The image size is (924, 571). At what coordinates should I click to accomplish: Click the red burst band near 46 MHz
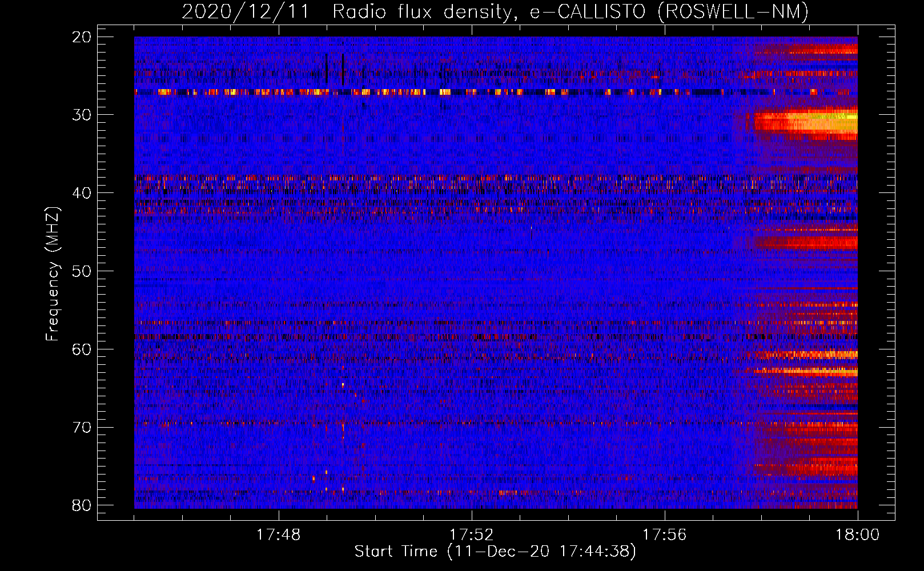tap(805, 243)
